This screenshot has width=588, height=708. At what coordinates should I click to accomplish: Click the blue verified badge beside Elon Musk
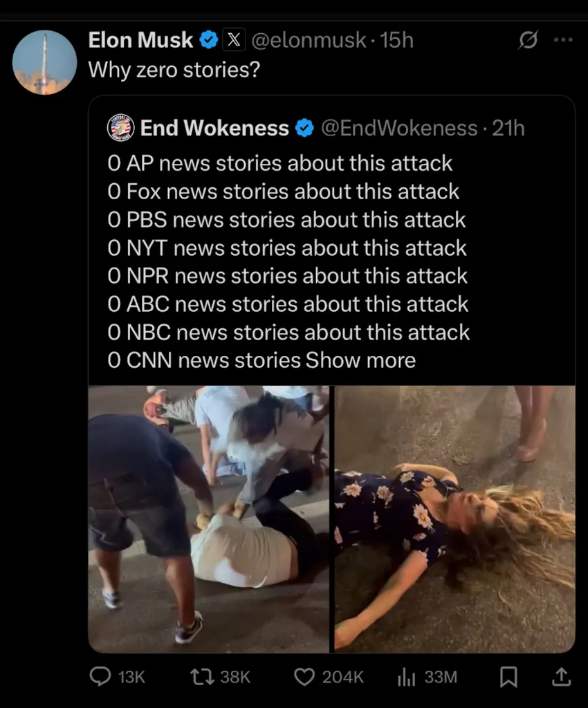[209, 41]
